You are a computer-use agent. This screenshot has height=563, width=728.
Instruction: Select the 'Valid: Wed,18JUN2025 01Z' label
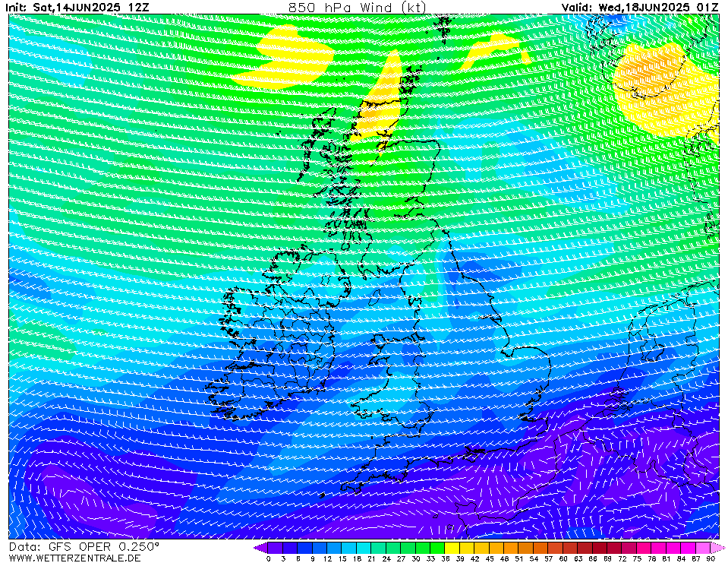(640, 8)
